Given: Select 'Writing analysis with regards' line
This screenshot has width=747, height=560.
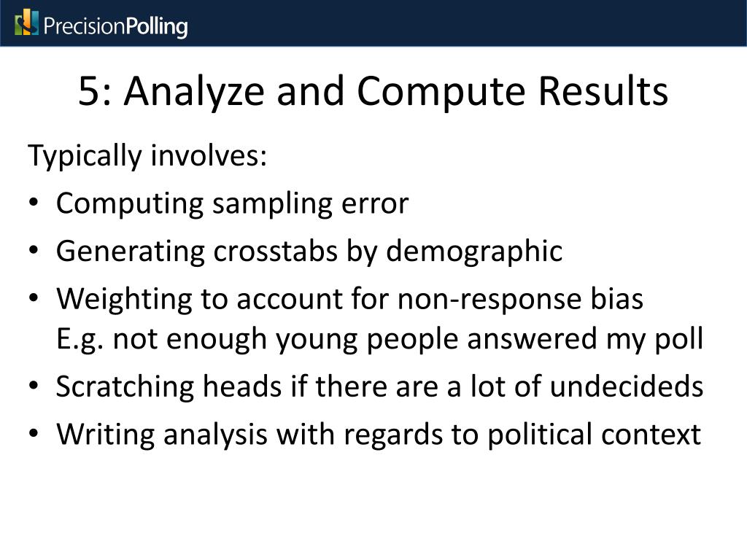Looking at the screenshot, I should (x=379, y=435).
